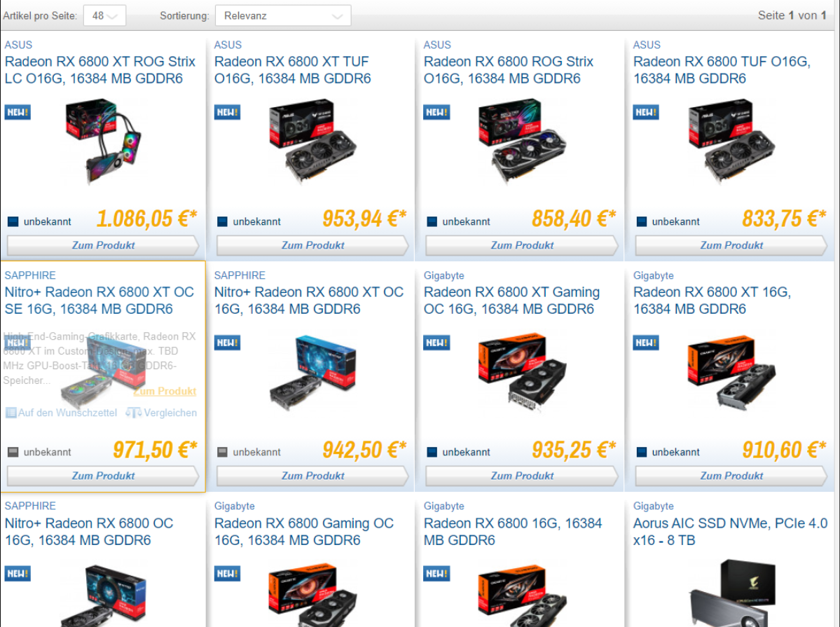Click availability status icon of 1.086,05 € product
The image size is (840, 627).
[13, 221]
